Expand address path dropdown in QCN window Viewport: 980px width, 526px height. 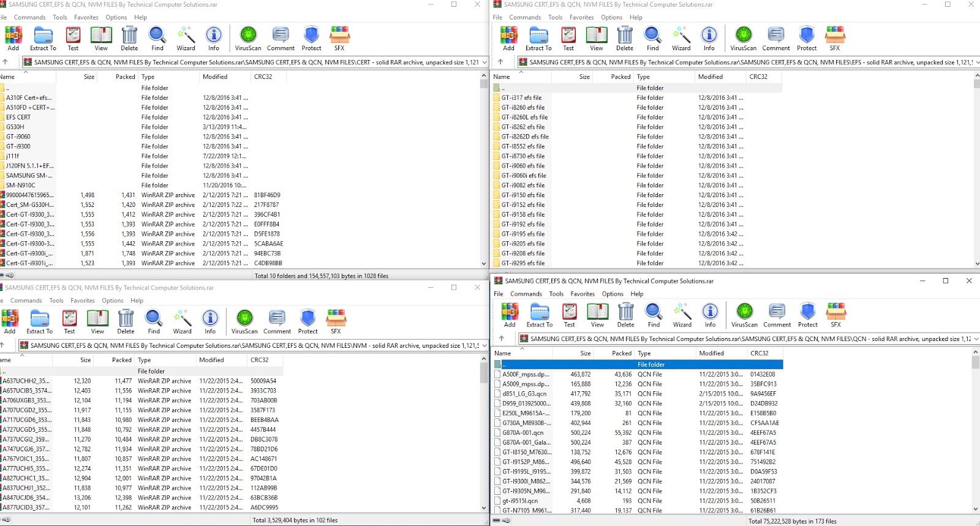click(976, 339)
